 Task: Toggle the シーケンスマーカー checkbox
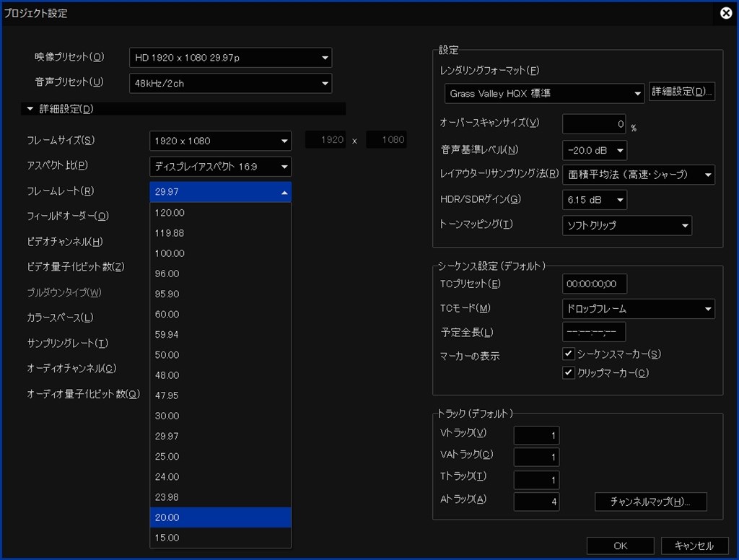[569, 354]
